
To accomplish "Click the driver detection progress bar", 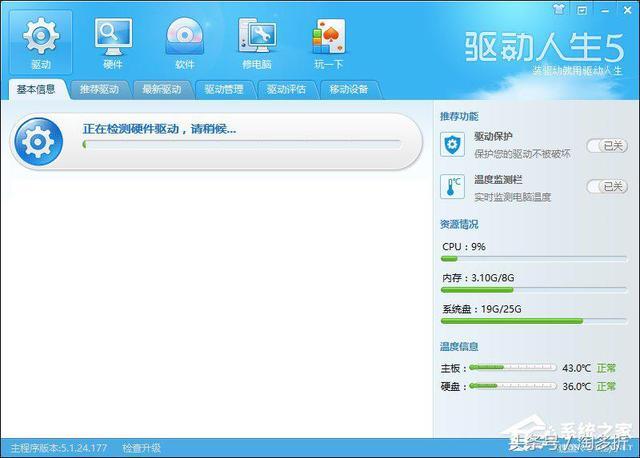I will pos(241,144).
